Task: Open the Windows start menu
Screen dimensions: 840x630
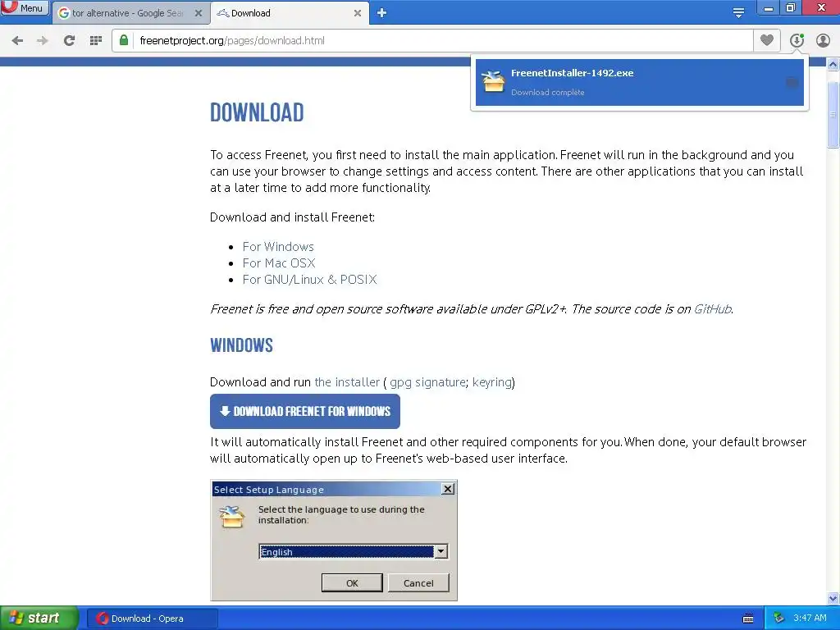Action: [x=39, y=619]
